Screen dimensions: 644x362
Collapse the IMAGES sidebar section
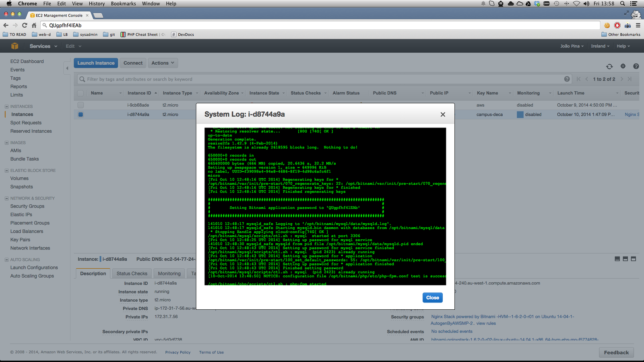click(x=6, y=143)
